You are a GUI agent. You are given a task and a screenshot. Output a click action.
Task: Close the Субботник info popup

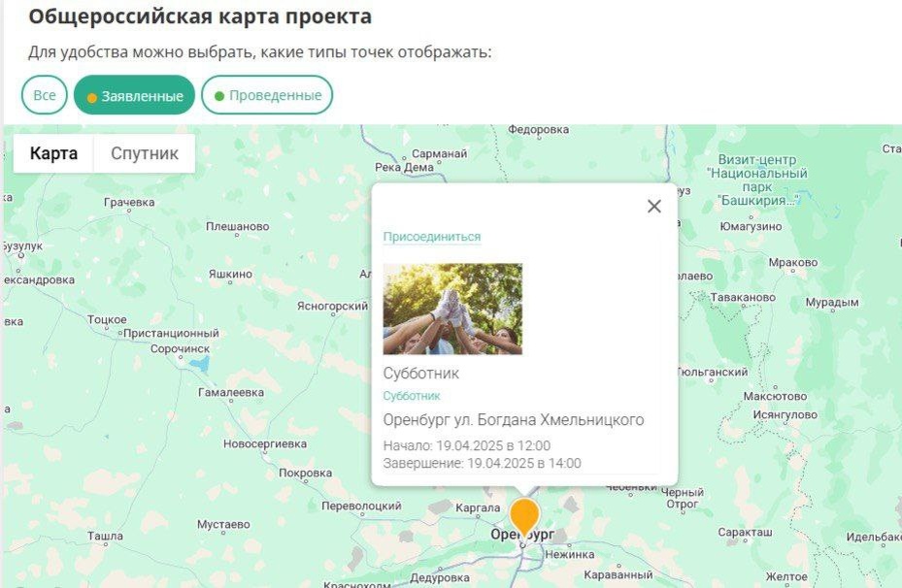pyautogui.click(x=654, y=207)
